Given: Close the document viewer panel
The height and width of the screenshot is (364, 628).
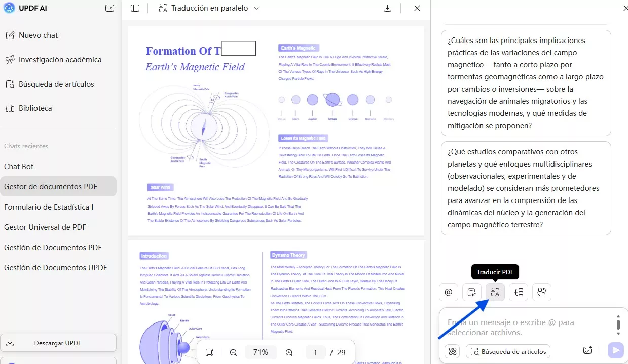Looking at the screenshot, I should pyautogui.click(x=417, y=8).
